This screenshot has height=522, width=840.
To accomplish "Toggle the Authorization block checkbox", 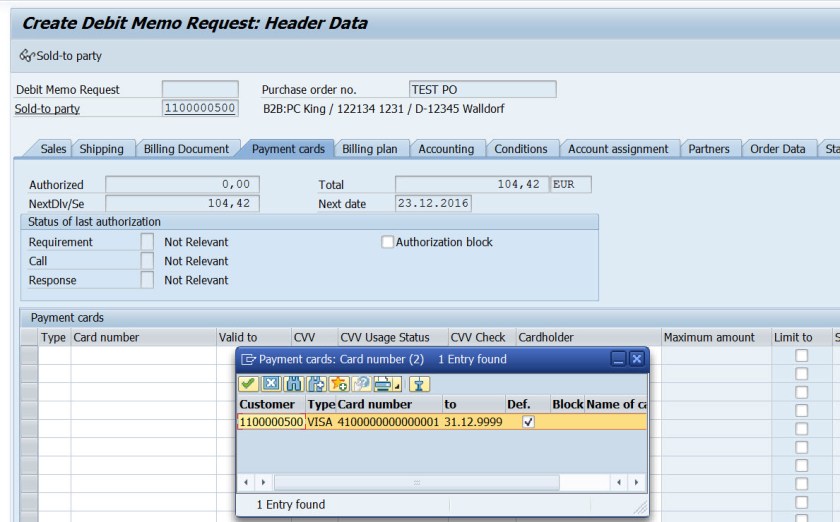I will click(x=387, y=242).
